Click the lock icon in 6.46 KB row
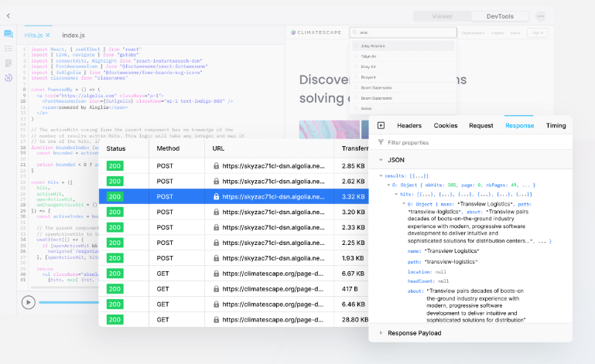Image resolution: width=595 pixels, height=364 pixels. tap(217, 304)
